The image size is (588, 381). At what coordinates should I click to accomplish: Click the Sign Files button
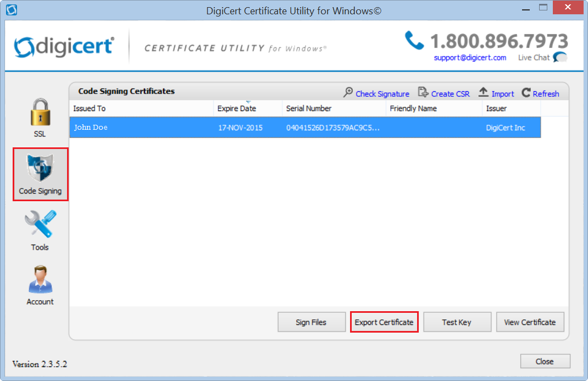tap(311, 322)
